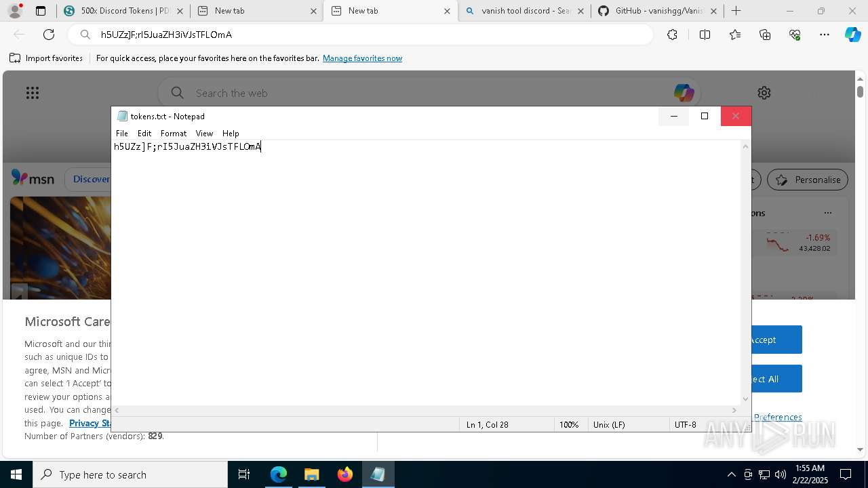The width and height of the screenshot is (868, 488).
Task: Click the UTF-8 encoding status text
Action: [685, 425]
